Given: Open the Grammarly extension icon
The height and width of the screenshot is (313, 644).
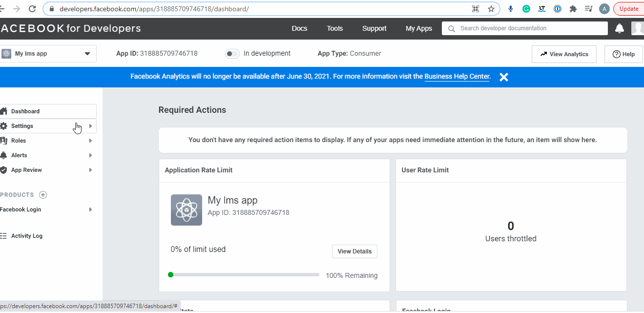Looking at the screenshot, I should [x=526, y=9].
